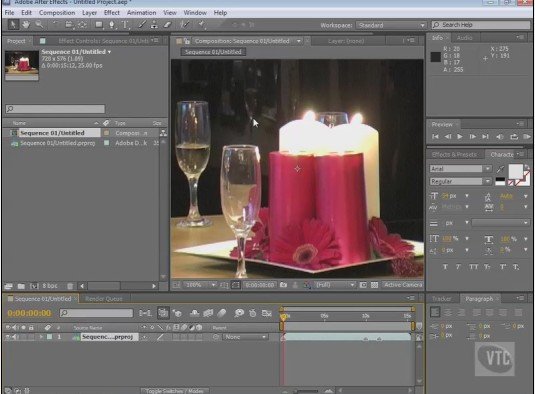Viewport: 535px width, 394px height.
Task: Create a new folder in Project panel
Action: coord(21,286)
